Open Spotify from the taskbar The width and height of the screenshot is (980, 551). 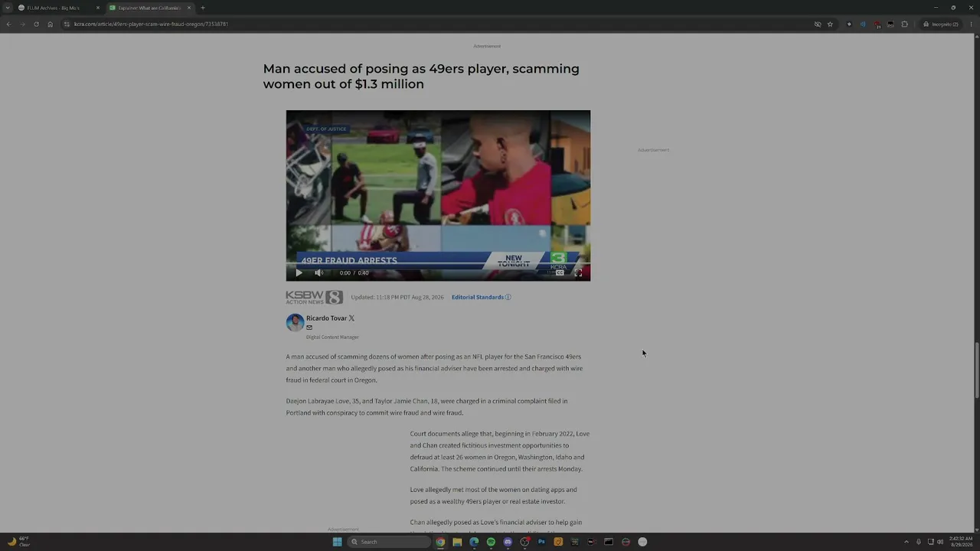(x=491, y=542)
